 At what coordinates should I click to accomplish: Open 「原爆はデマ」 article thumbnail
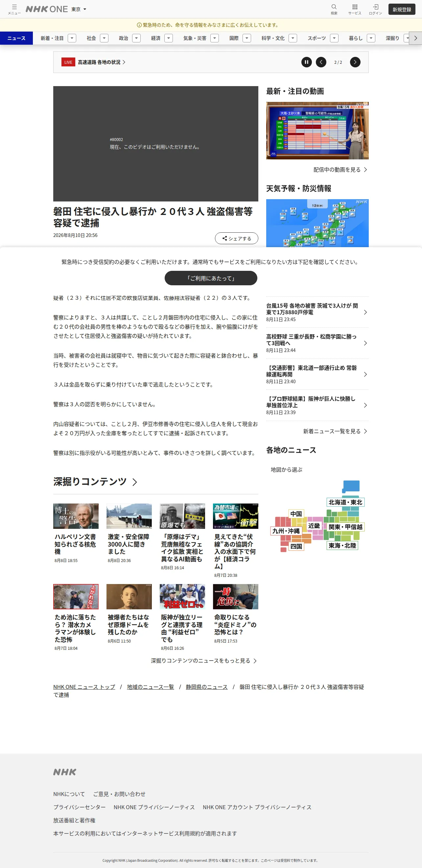[x=182, y=516]
